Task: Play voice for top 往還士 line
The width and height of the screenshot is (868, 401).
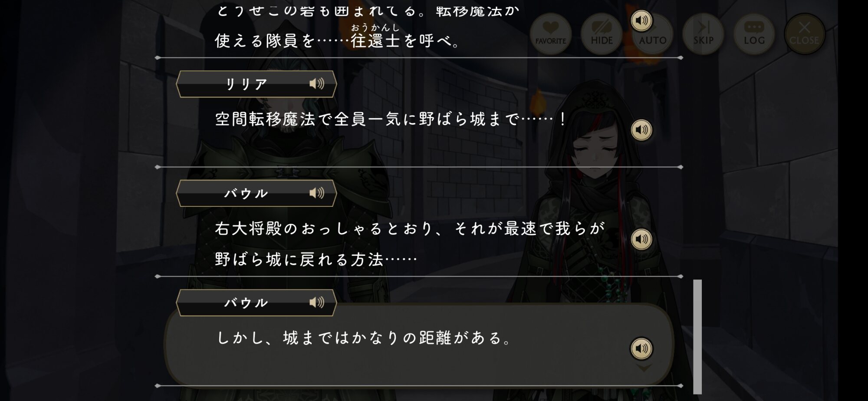Action: pyautogui.click(x=641, y=20)
